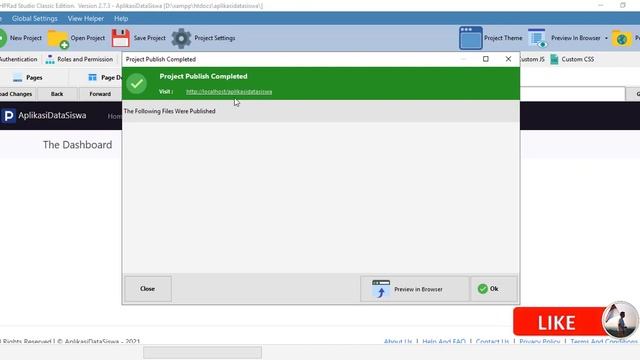Click green checkmark icon on Ok button
The image size is (640, 360).
482,289
